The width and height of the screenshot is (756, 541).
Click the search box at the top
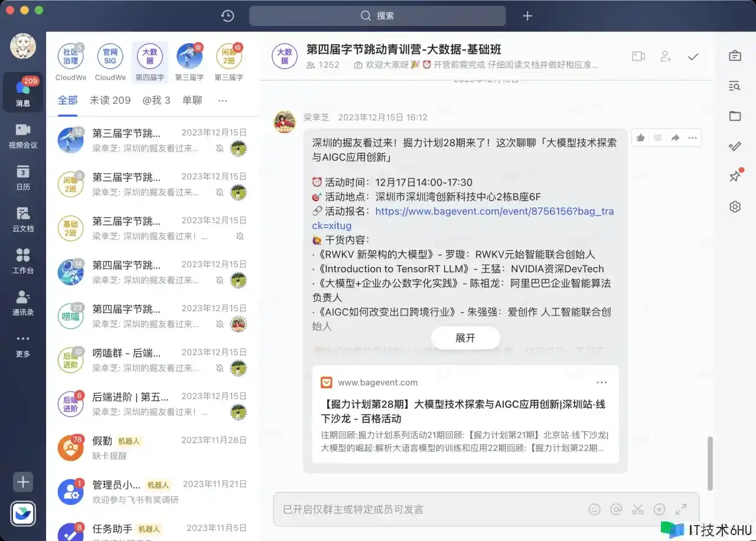377,16
